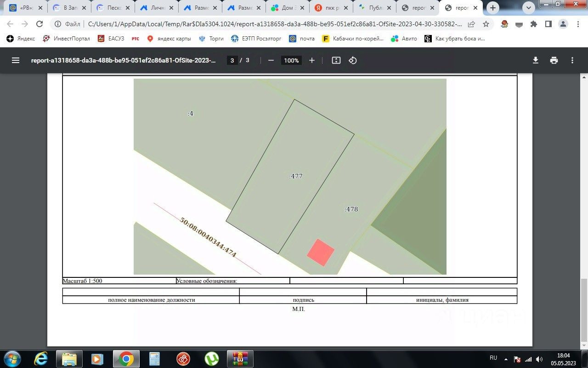Reload the current page
The image size is (588, 368).
click(x=40, y=24)
